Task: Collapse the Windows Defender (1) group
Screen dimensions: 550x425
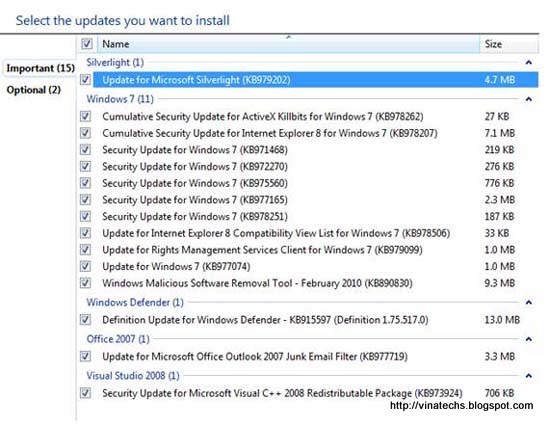Action: coord(529,302)
